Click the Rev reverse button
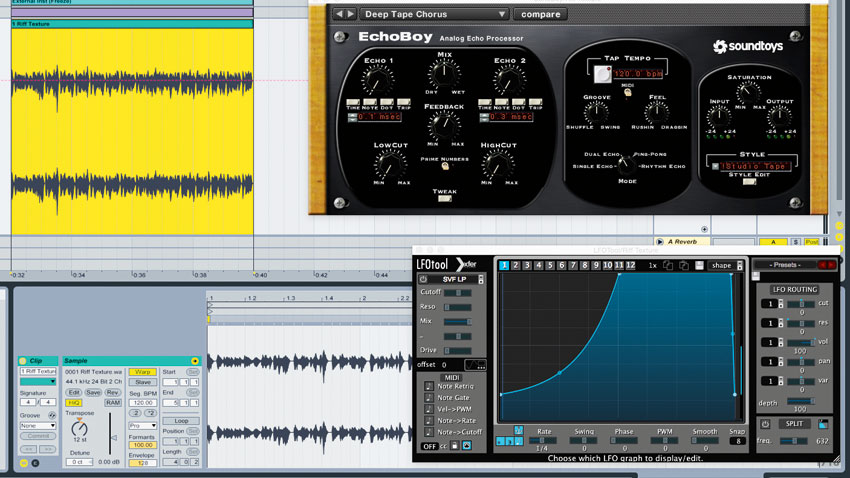The width and height of the screenshot is (850, 478). coord(112,392)
